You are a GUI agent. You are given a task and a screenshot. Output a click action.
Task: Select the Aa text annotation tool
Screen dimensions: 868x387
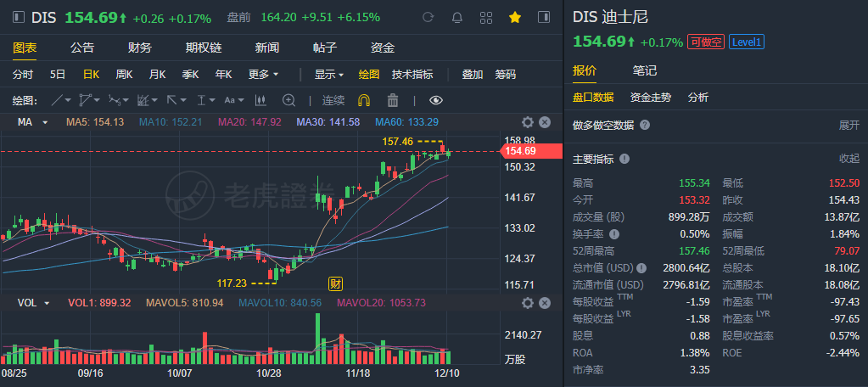[230, 100]
